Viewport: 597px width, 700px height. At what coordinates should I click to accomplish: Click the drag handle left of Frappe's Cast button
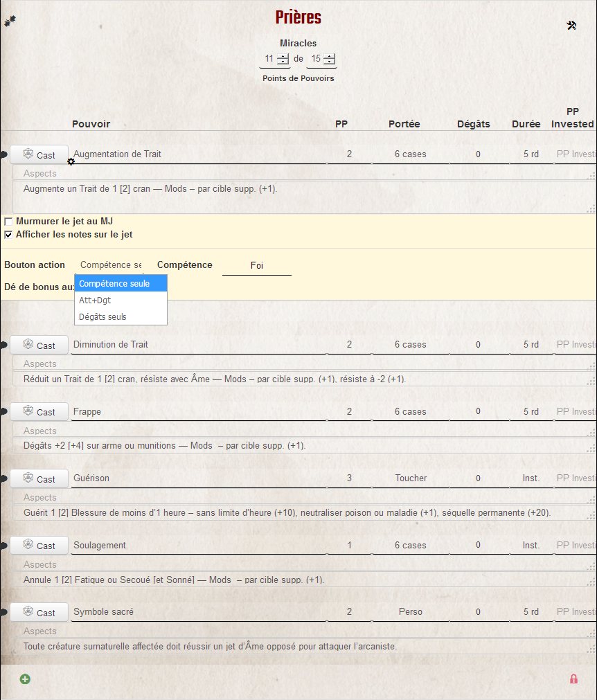(4, 412)
